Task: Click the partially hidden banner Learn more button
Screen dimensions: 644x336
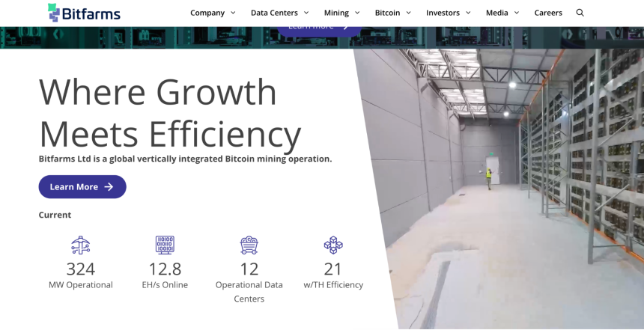Action: [320, 31]
